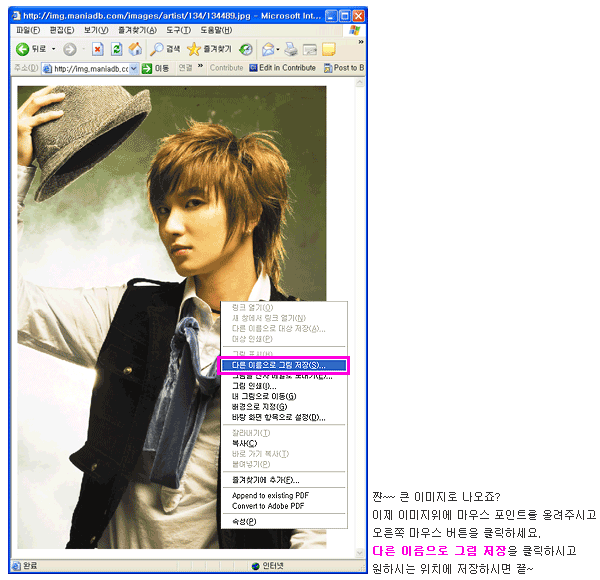This screenshot has height=580, width=600.
Task: Expand the Back button history dropdown arrow
Action: (53, 49)
